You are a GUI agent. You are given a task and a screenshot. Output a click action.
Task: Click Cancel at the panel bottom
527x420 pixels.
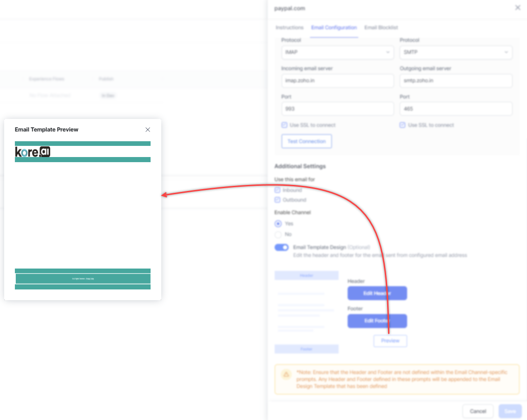click(478, 411)
